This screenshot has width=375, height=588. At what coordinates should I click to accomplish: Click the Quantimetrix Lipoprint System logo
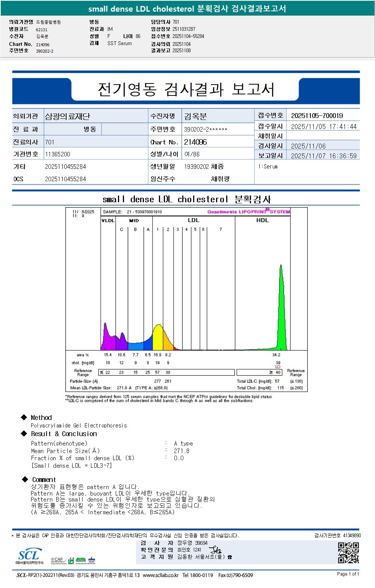(x=248, y=211)
